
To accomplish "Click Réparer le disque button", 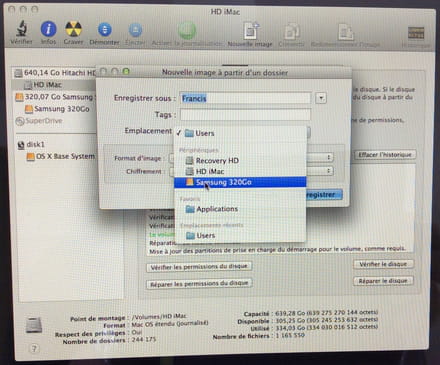I will pos(383,281).
